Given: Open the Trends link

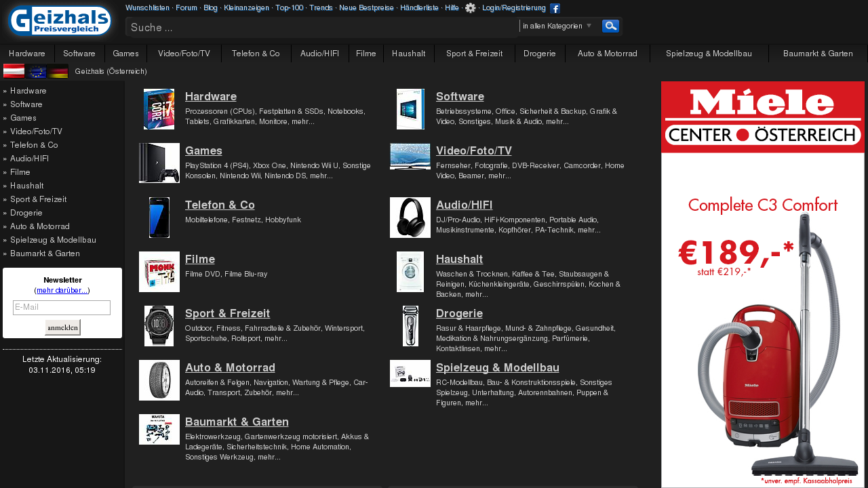Looking at the screenshot, I should (x=321, y=7).
